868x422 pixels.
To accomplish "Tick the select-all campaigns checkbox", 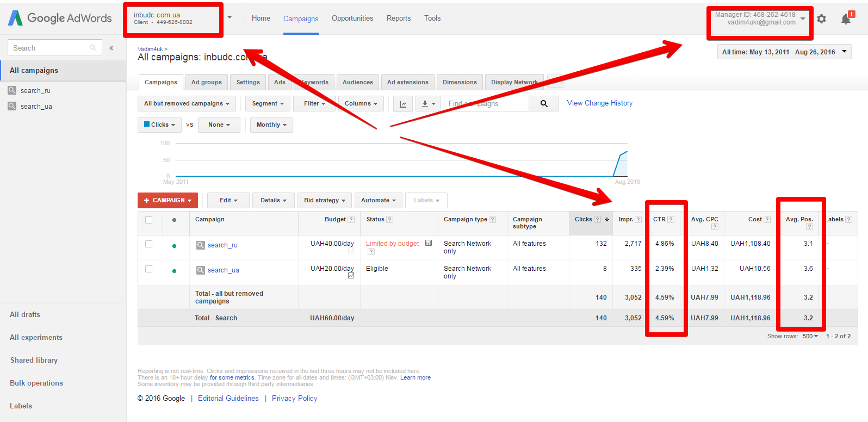I will tap(148, 220).
